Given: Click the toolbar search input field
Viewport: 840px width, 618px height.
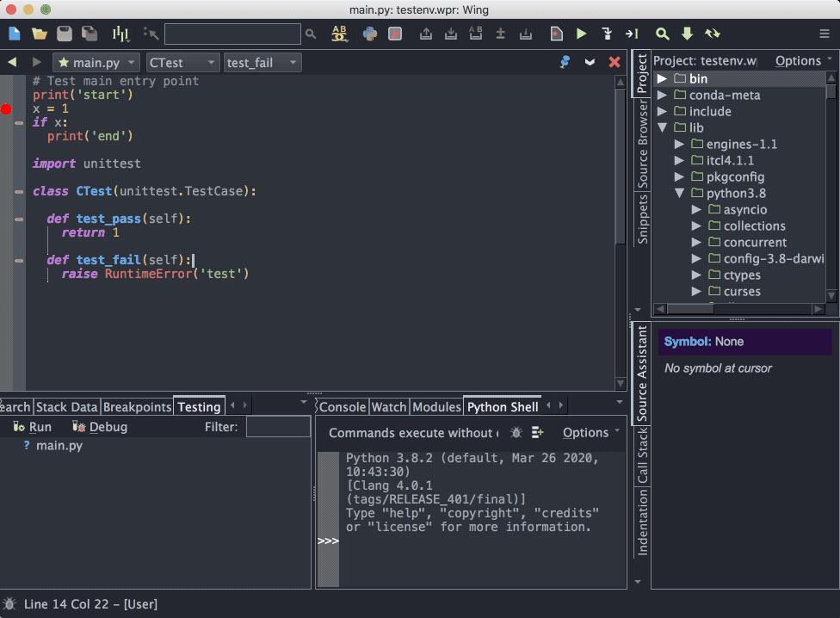Looking at the screenshot, I should (x=232, y=34).
